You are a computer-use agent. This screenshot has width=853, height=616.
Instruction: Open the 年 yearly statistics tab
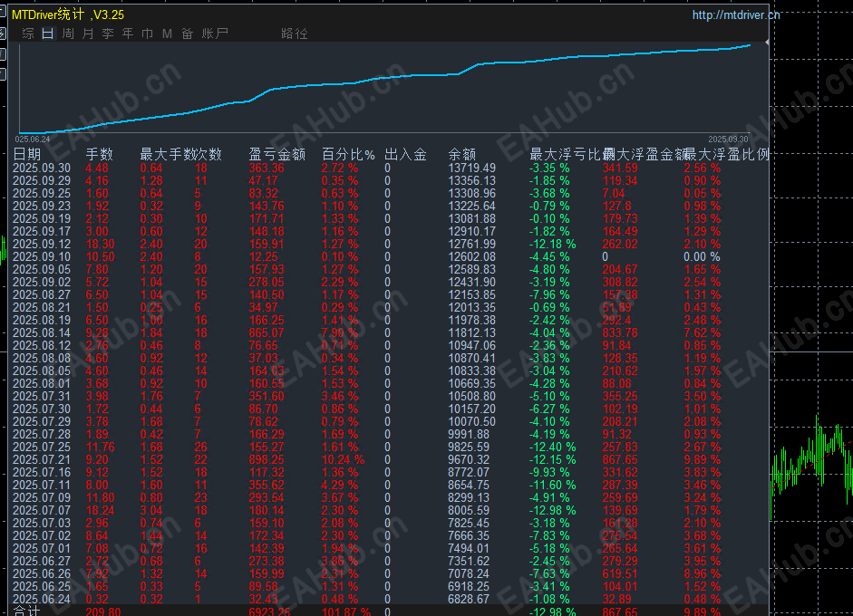click(128, 34)
